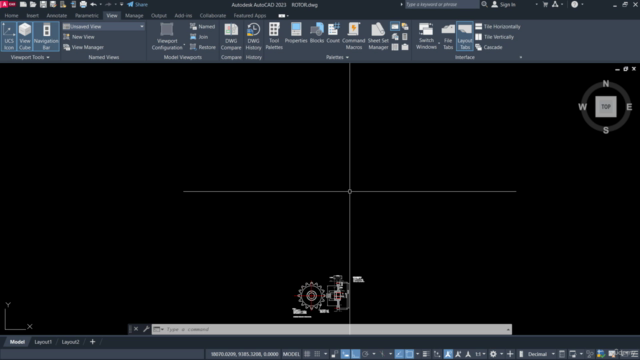The width and height of the screenshot is (640, 360).
Task: Open the Count palette
Action: tap(333, 33)
